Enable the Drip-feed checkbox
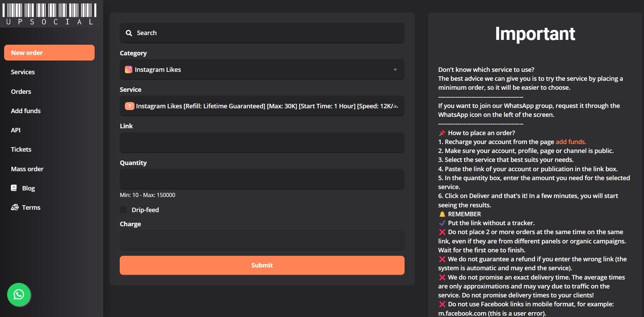The image size is (644, 317). click(123, 210)
